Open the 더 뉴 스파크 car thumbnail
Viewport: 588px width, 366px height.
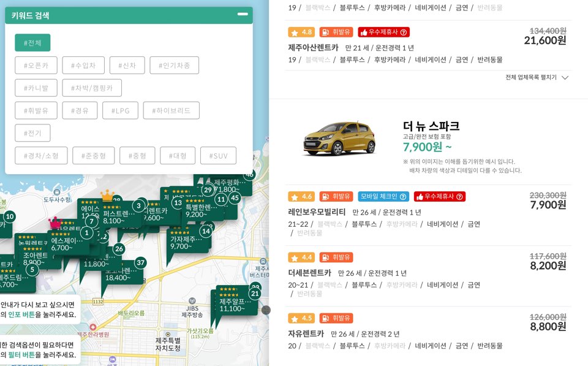click(339, 138)
